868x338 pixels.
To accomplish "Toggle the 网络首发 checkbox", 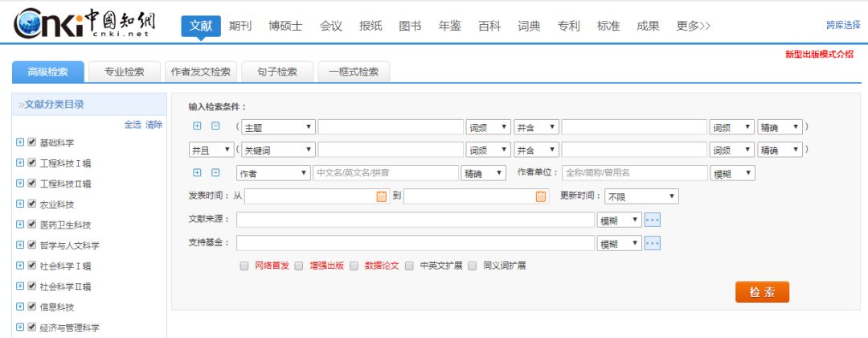I will click(x=244, y=266).
